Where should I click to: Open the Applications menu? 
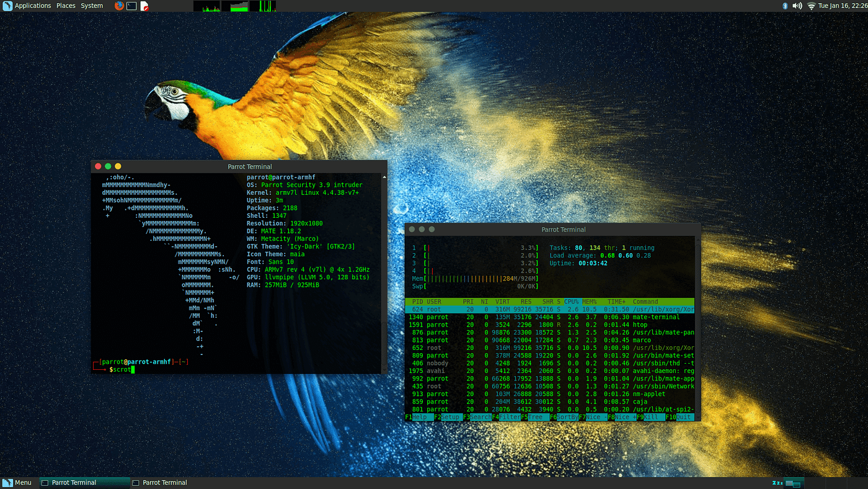[x=33, y=6]
